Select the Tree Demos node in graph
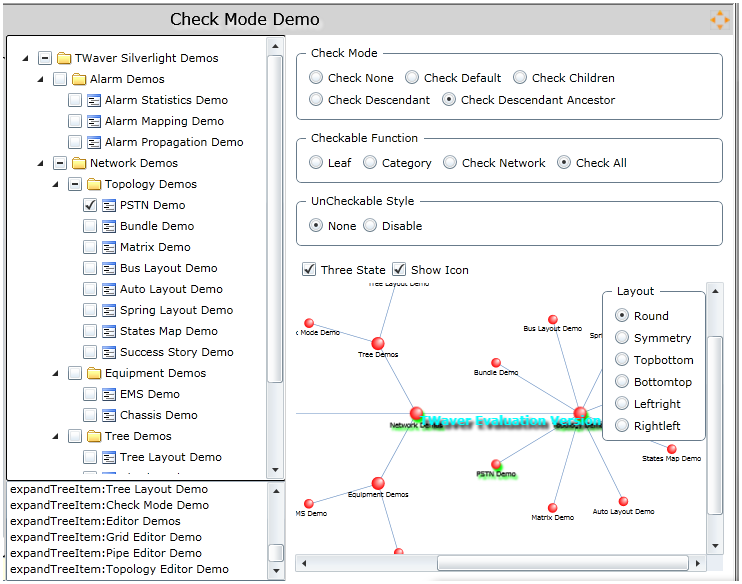The image size is (742, 584). click(x=378, y=343)
